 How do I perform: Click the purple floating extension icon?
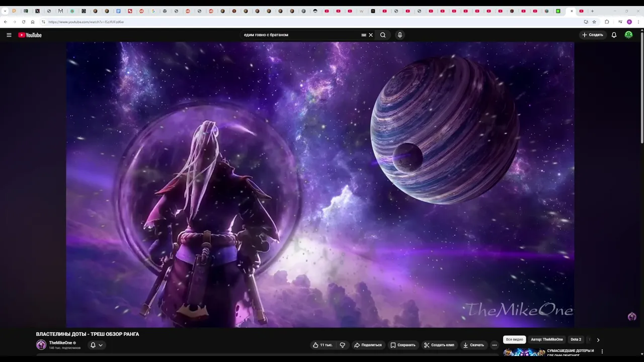632,316
